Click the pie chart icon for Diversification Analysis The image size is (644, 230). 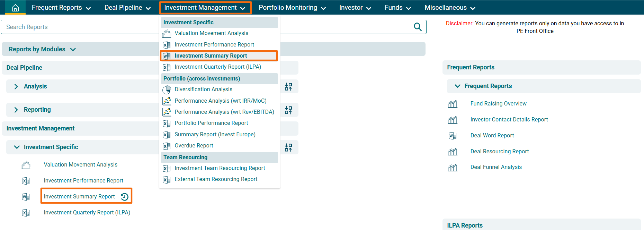coord(167,90)
